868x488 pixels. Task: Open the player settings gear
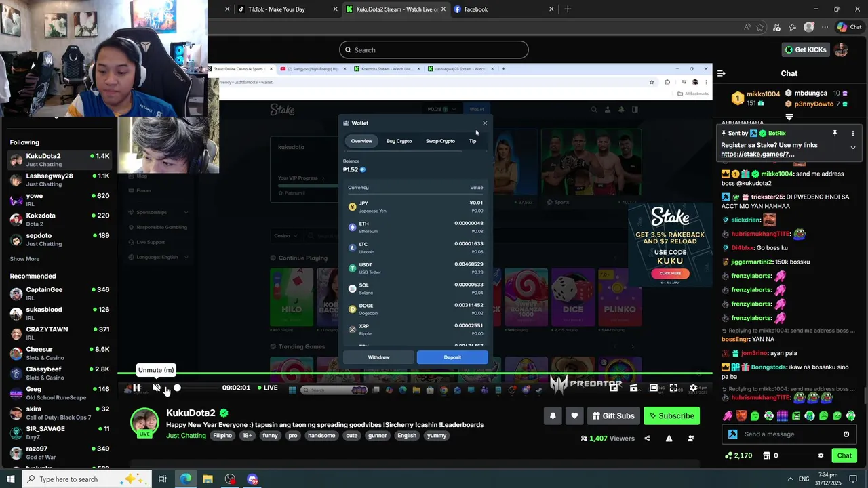click(693, 388)
